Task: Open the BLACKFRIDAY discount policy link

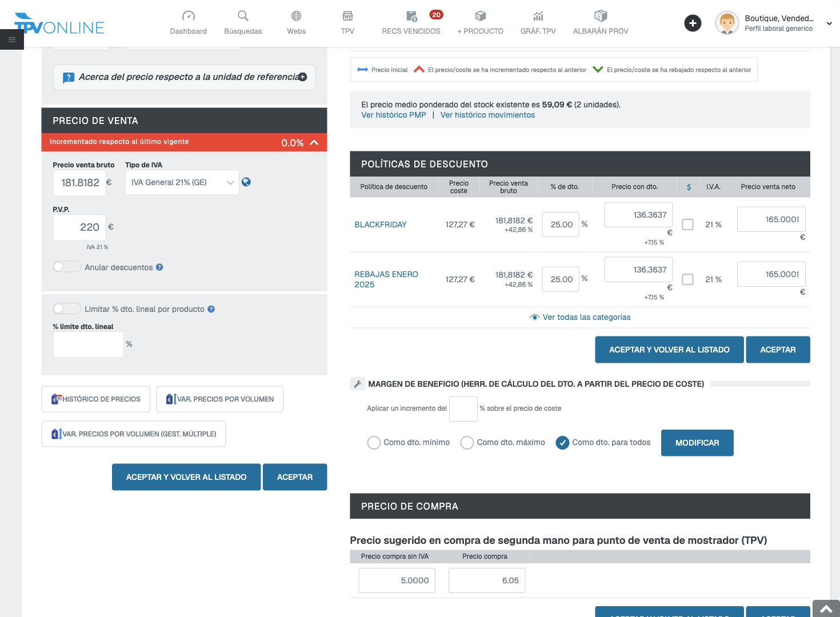Action: tap(381, 225)
